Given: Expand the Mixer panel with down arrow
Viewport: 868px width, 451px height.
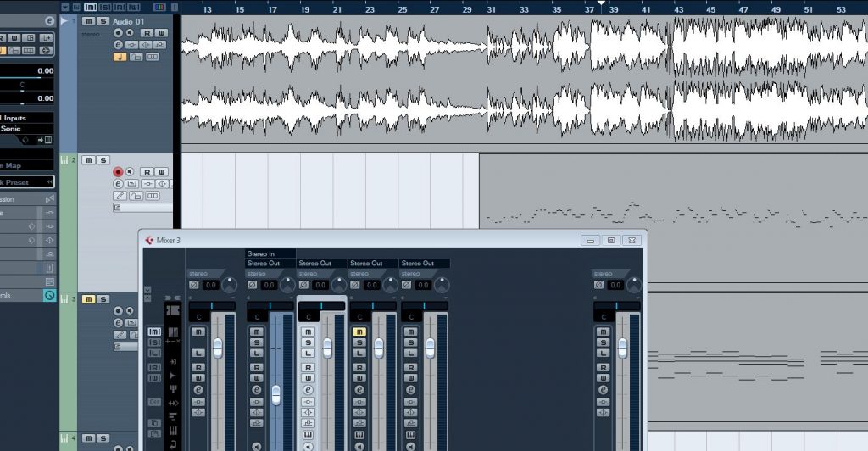Looking at the screenshot, I should [147, 289].
